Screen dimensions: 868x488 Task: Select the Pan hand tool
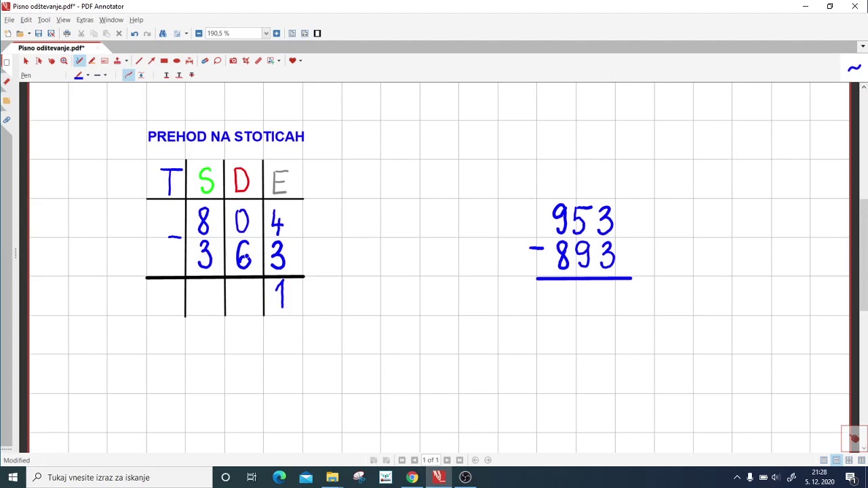click(x=52, y=61)
